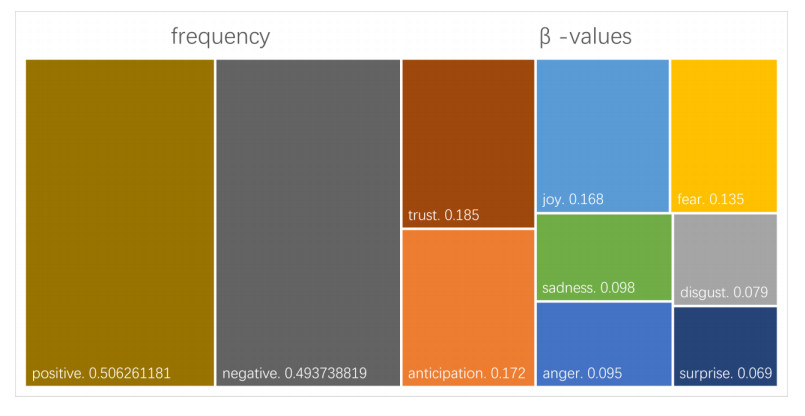
Task: Click the green sadness rectangle
Action: 603,250
